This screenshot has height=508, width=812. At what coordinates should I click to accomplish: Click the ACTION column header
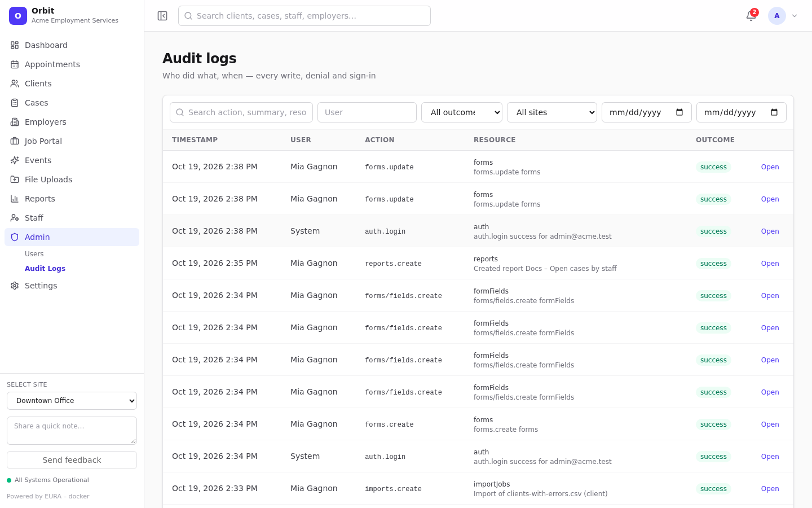pos(379,140)
